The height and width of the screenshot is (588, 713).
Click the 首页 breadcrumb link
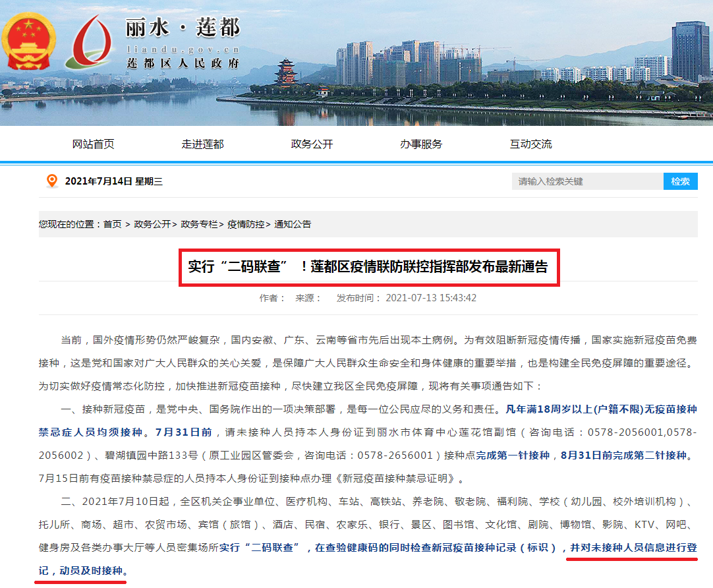click(x=112, y=224)
